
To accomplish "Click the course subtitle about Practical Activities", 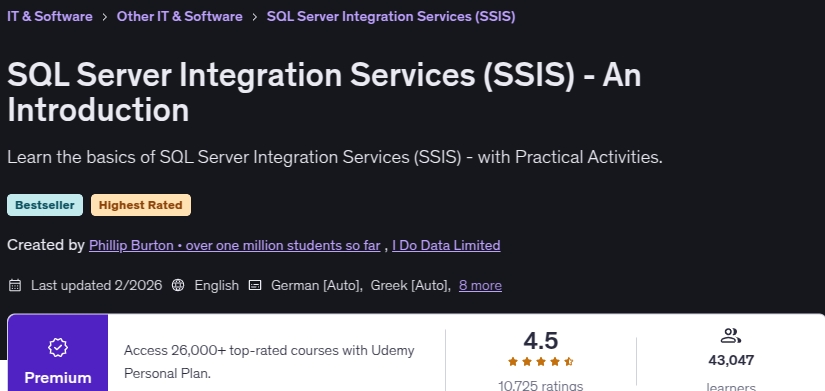I will pyautogui.click(x=335, y=157).
